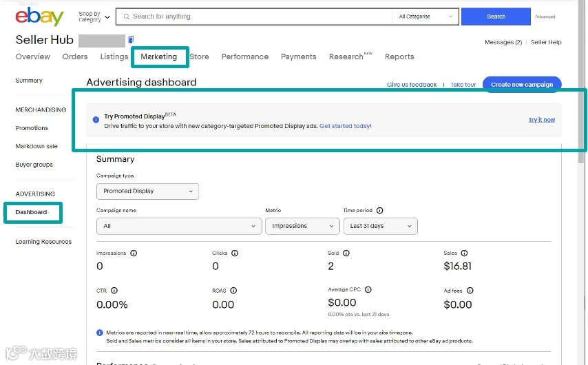This screenshot has width=588, height=365.
Task: Click the copy icon beside Seller Hub
Action: (131, 39)
